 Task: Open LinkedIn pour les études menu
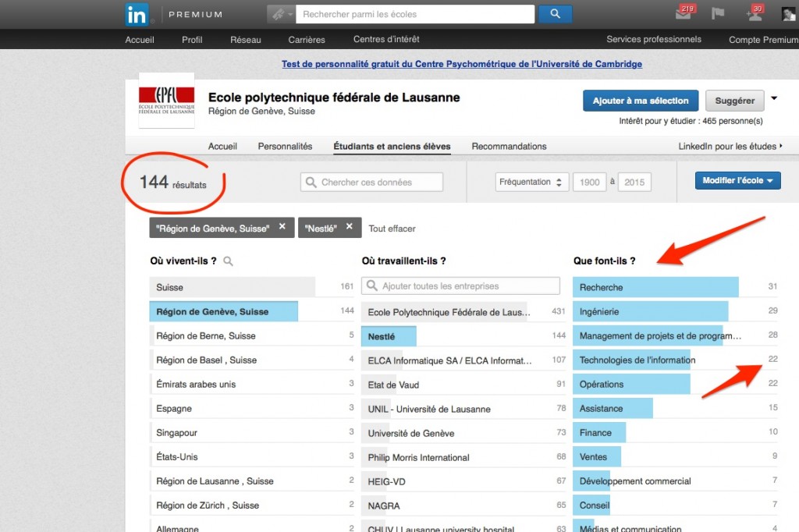point(730,146)
